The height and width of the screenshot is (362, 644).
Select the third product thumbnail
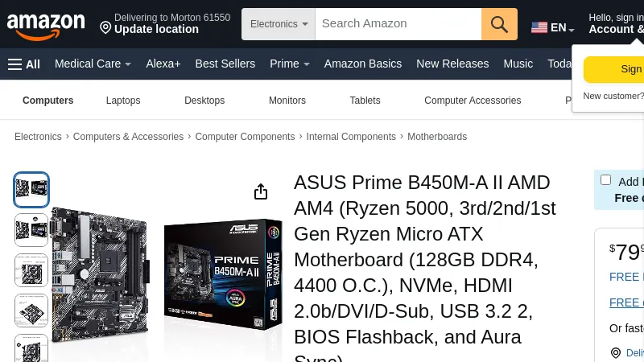click(31, 270)
